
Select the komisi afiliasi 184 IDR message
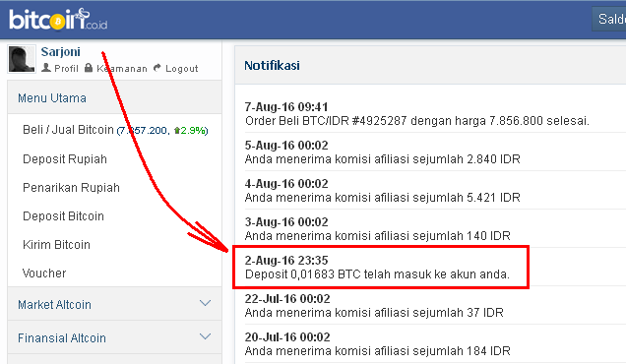(x=378, y=351)
